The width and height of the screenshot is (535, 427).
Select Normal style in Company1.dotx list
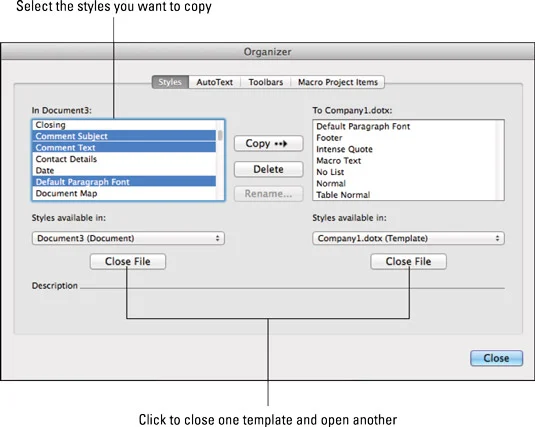[x=405, y=183]
